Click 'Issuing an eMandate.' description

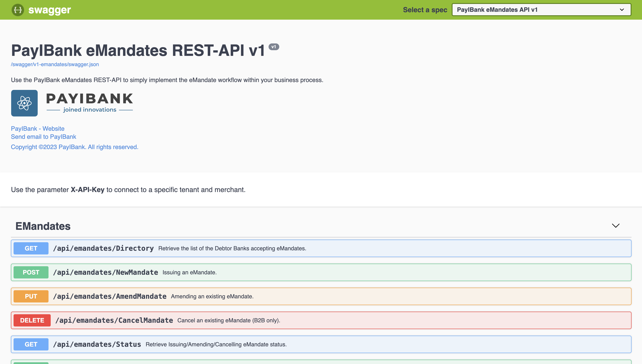(189, 272)
